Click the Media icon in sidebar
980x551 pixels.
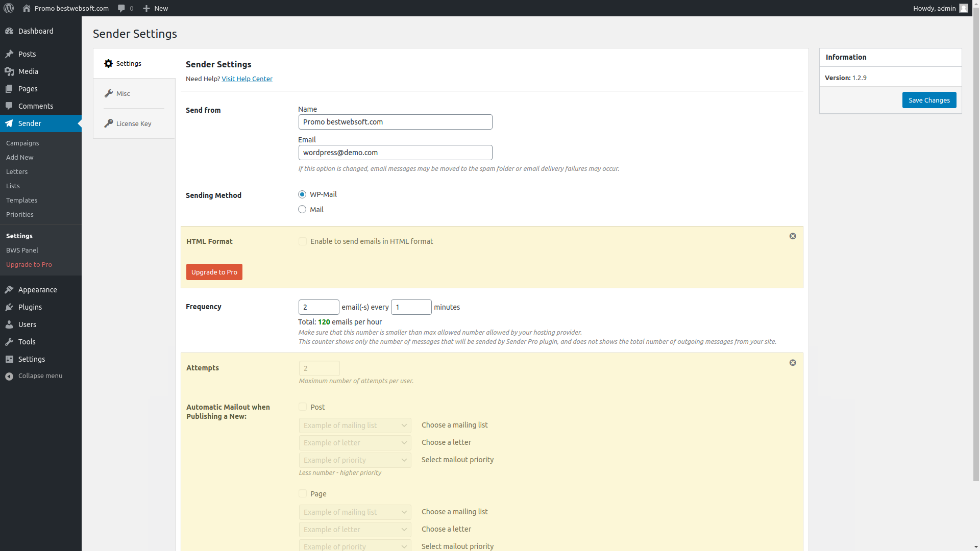(x=9, y=71)
